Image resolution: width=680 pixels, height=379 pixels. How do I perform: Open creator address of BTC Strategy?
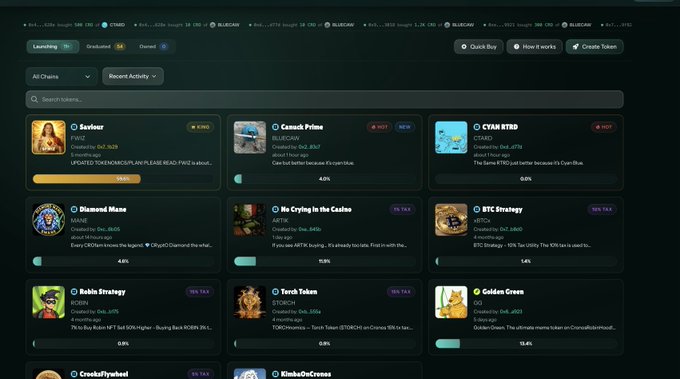point(511,229)
